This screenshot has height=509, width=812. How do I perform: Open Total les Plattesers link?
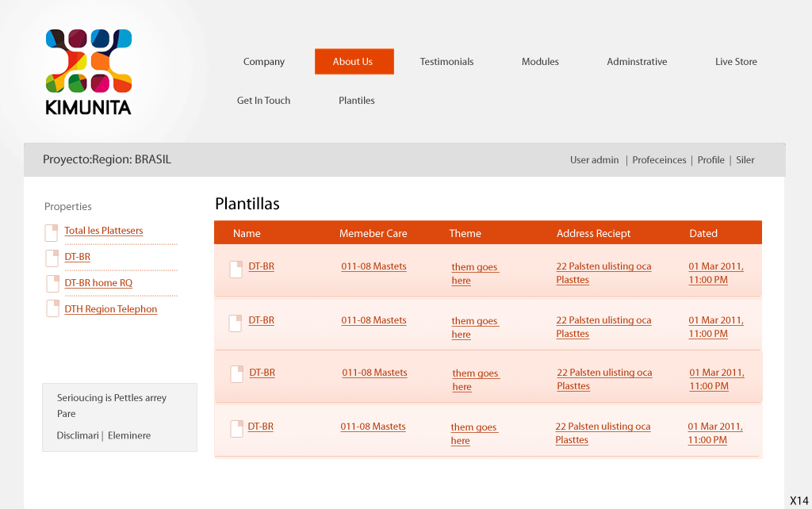[104, 231]
